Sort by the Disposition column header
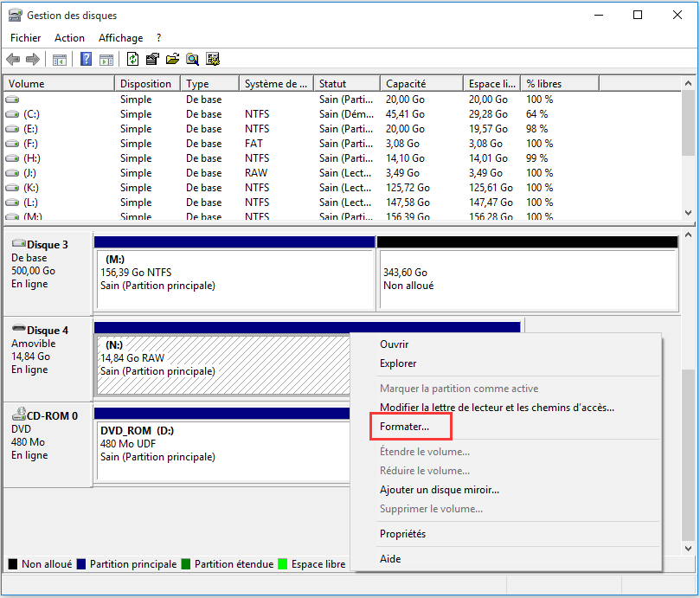The width and height of the screenshot is (700, 598). pyautogui.click(x=148, y=84)
